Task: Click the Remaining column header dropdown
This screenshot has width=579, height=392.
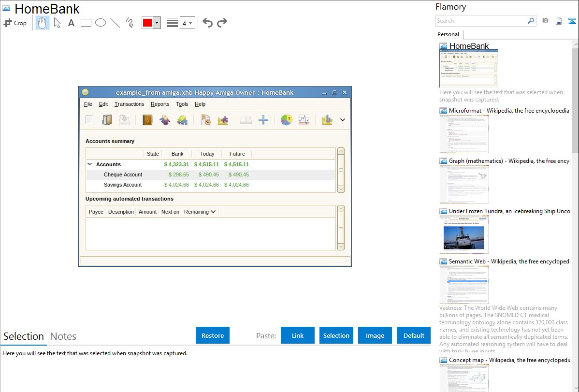Action: coord(200,212)
